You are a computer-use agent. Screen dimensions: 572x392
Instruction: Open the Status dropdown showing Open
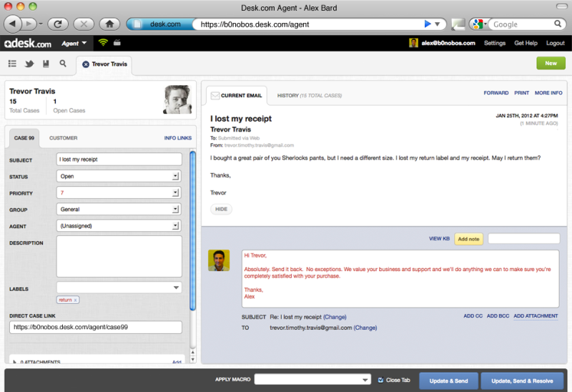click(119, 176)
